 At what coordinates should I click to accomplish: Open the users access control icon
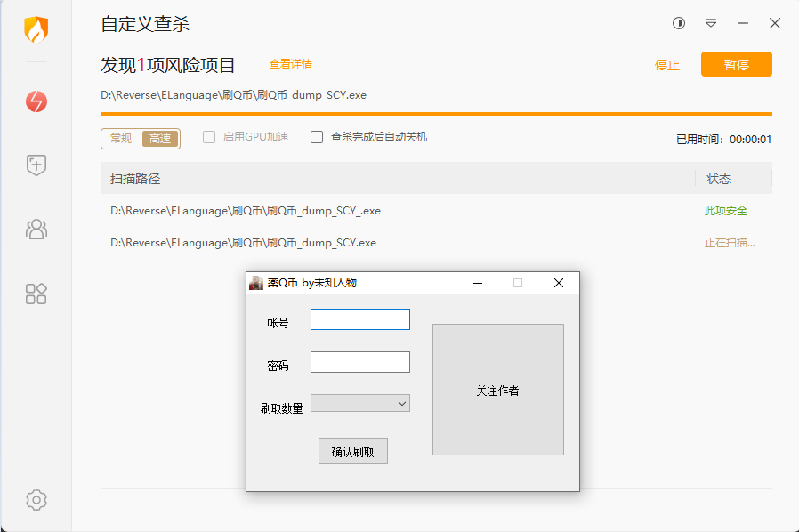(36, 230)
